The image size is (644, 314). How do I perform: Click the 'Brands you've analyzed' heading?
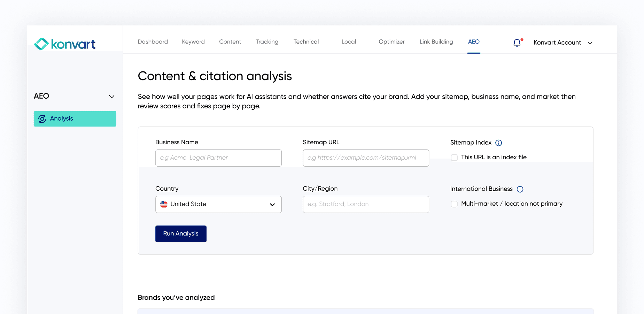pos(176,298)
